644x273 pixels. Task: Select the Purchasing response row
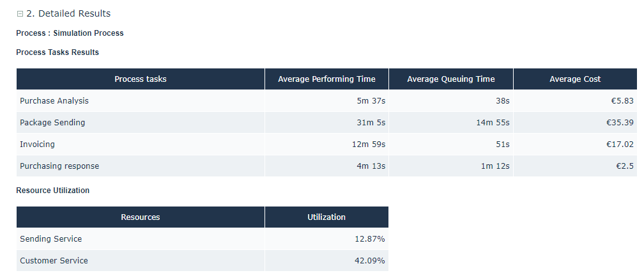pyautogui.click(x=59, y=166)
